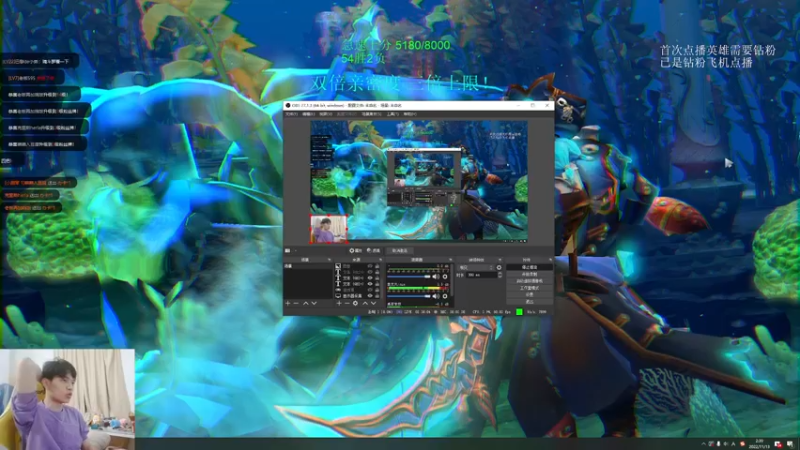Click 滤镜 filters icon above the docks

373,251
